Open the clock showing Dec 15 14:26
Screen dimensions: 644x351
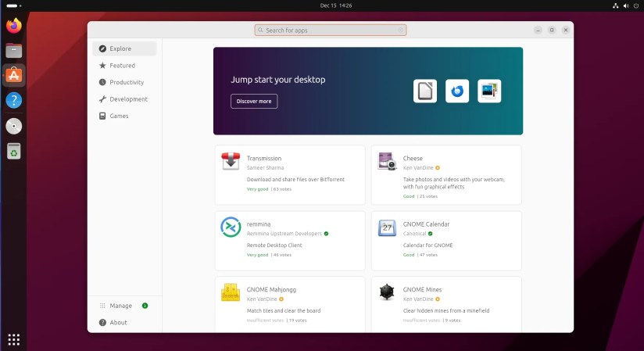(336, 5)
